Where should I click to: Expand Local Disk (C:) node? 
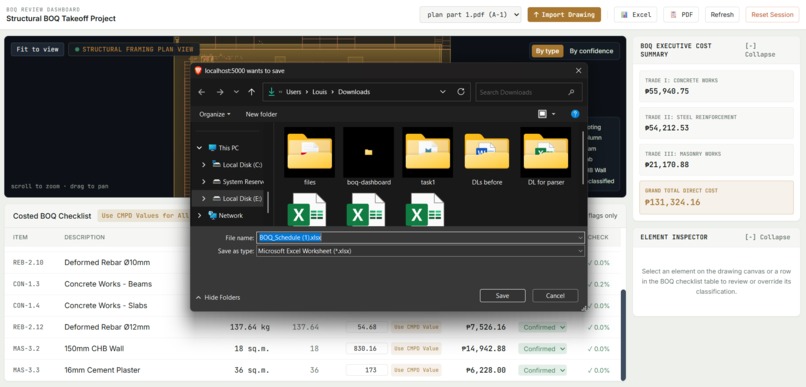click(x=204, y=164)
